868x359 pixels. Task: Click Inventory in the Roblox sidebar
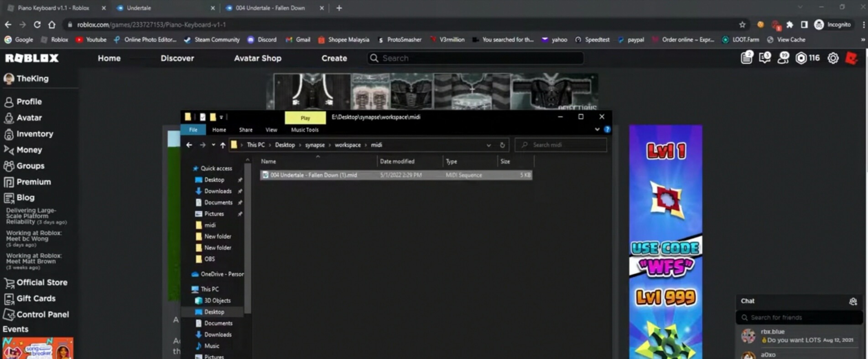[x=35, y=134]
